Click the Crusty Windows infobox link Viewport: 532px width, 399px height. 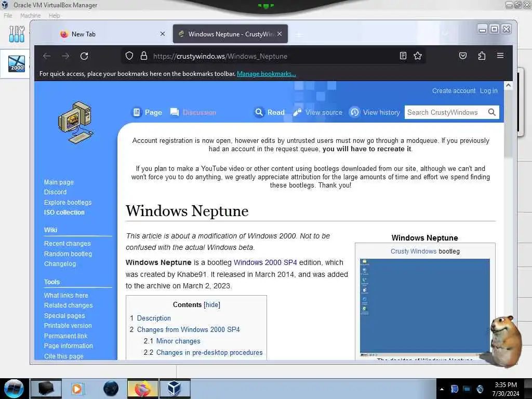point(413,251)
